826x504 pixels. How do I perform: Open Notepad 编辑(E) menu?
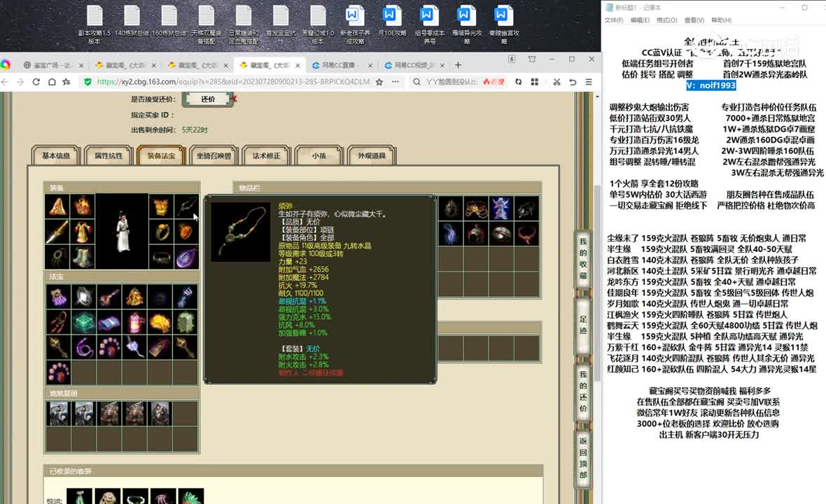click(x=640, y=20)
